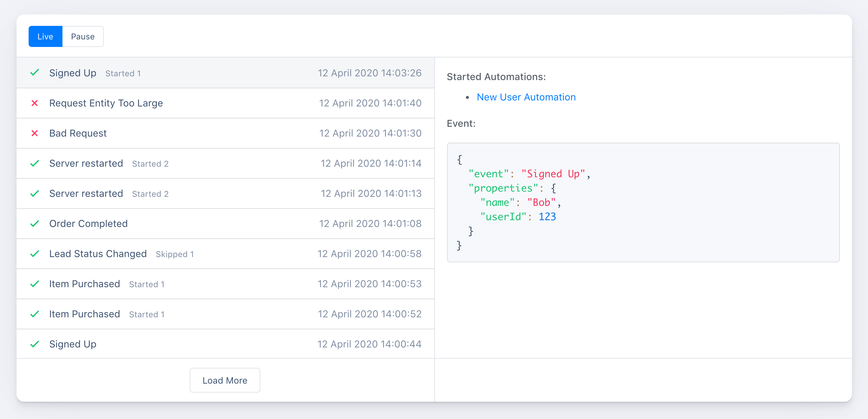Viewport: 868px width, 419px height.
Task: Click check icon of Server restarted 14:01:14
Action: (x=35, y=163)
